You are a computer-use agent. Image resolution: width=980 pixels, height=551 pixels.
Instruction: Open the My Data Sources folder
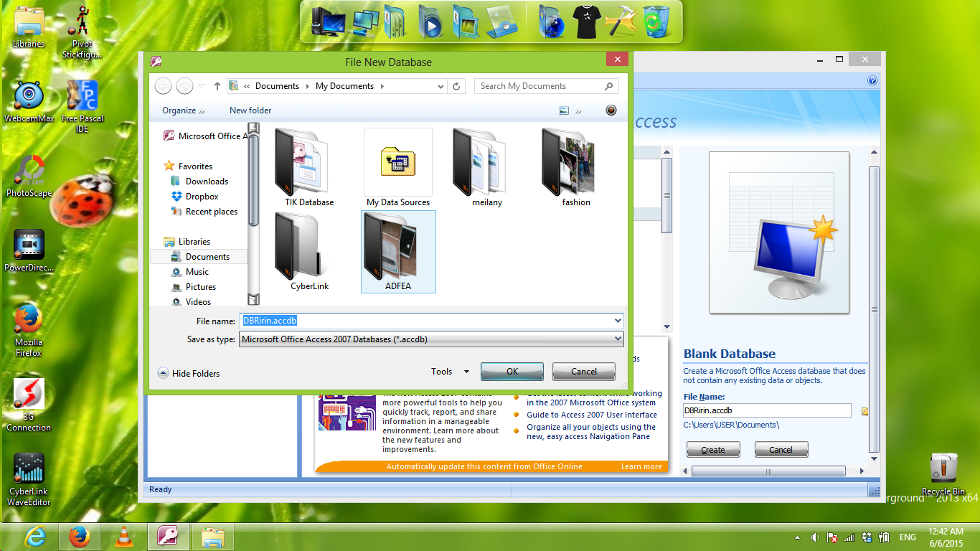click(398, 169)
